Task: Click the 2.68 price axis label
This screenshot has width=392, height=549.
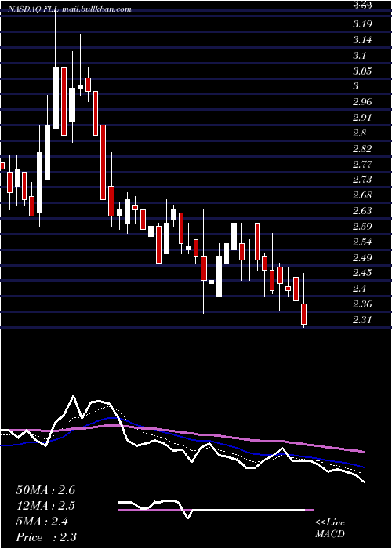Action: click(362, 195)
